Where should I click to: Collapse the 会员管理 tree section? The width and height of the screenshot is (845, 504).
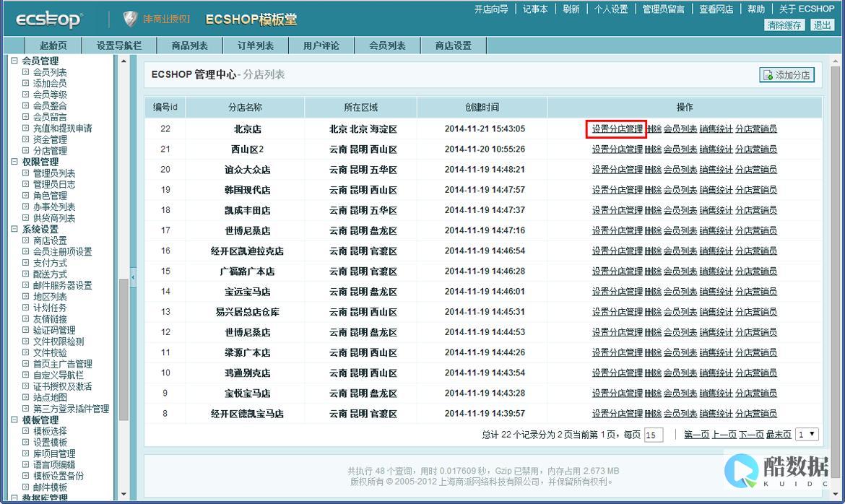click(14, 61)
